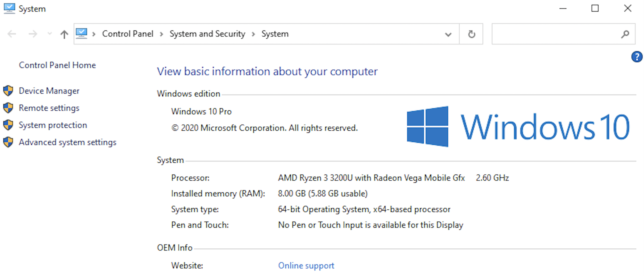Click the 2.60 GHz processor speed
Image resolution: width=644 pixels, height=276 pixels.
coord(492,178)
